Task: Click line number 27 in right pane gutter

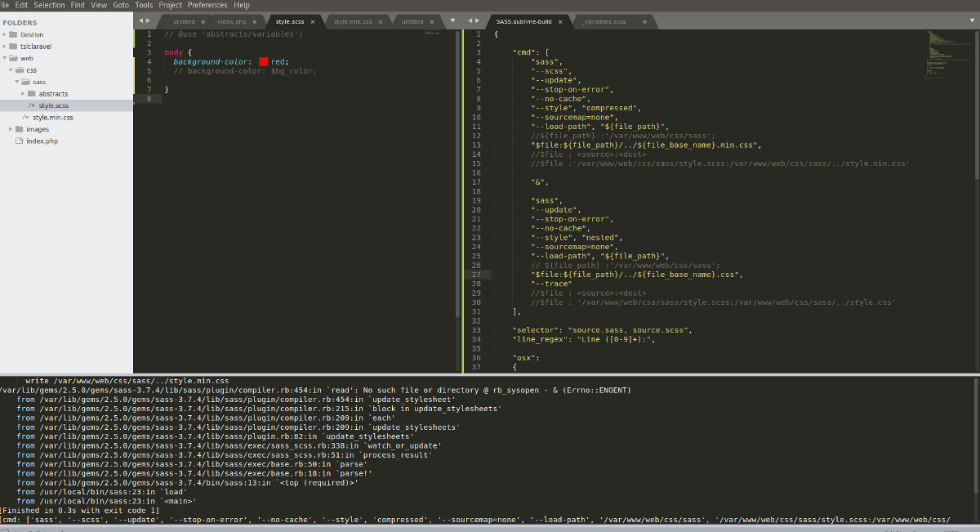Action: click(475, 275)
